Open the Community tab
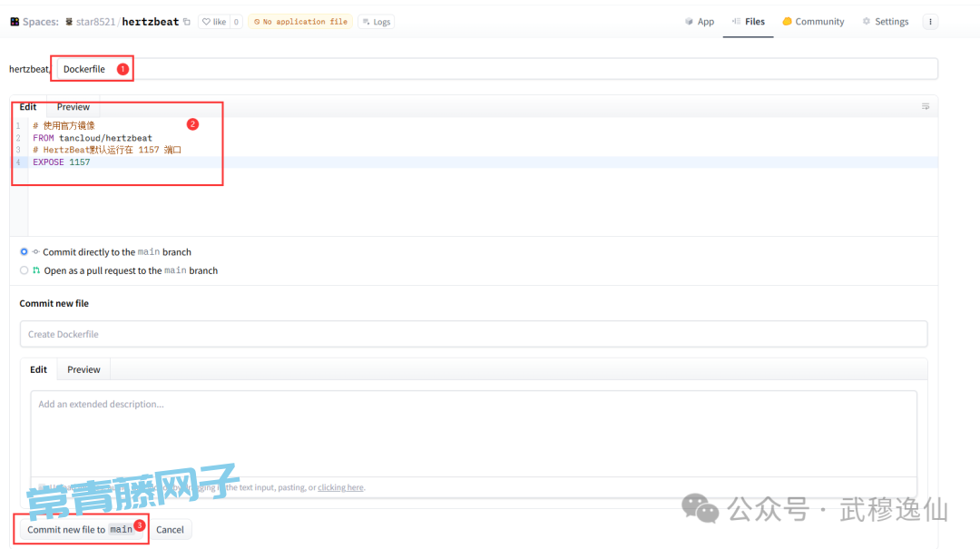 [813, 22]
